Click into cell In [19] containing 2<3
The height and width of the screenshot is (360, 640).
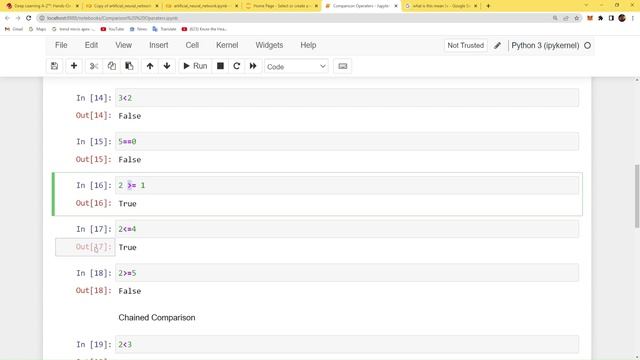(347, 344)
